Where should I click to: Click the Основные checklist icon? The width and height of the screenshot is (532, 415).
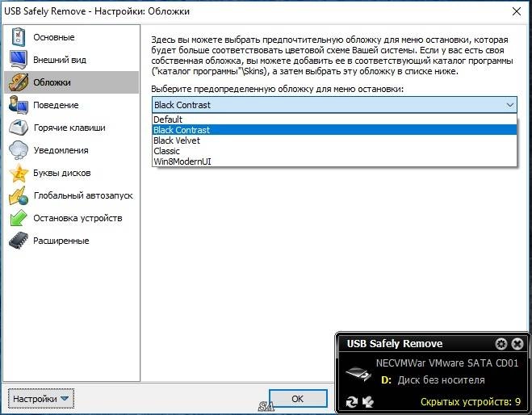click(19, 37)
